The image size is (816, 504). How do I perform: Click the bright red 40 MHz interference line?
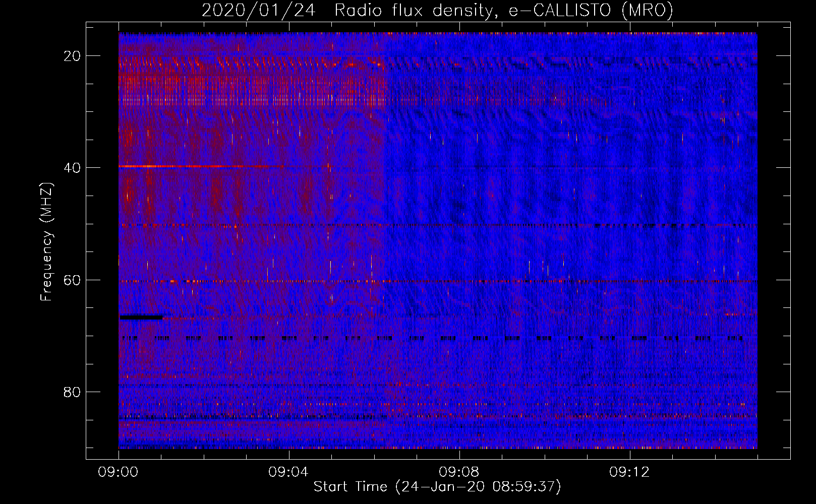coord(202,166)
